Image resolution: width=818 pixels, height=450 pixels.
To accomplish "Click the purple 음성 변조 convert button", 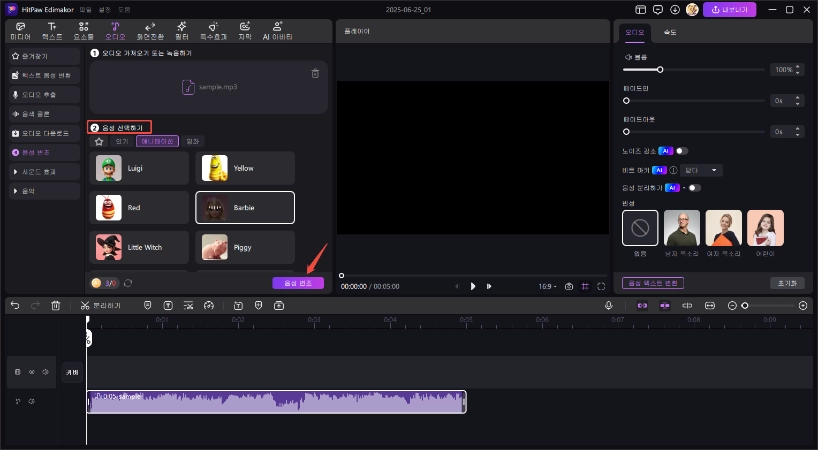I will pos(298,283).
